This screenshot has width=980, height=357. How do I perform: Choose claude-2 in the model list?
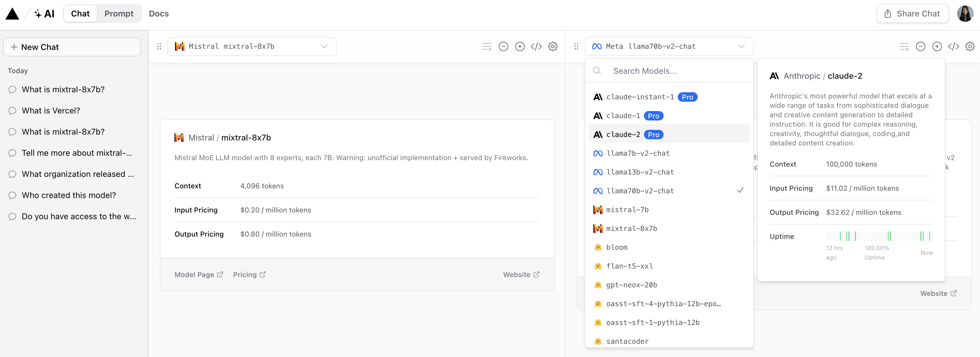point(669,134)
